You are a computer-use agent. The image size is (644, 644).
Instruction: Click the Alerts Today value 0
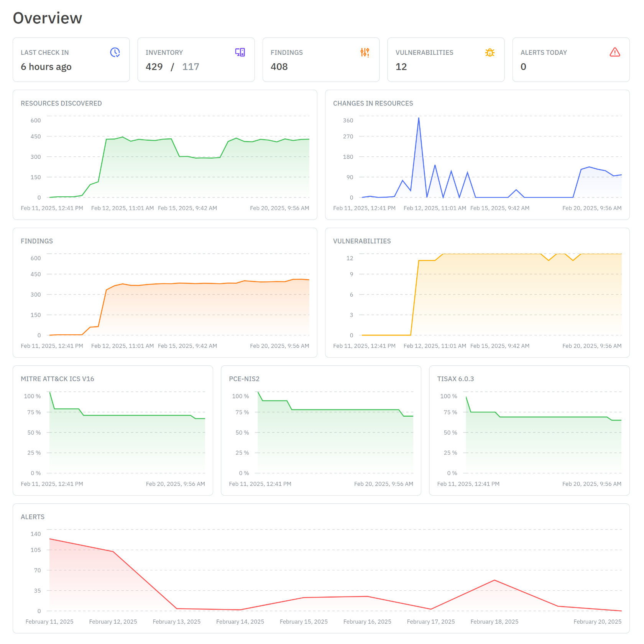click(x=523, y=67)
